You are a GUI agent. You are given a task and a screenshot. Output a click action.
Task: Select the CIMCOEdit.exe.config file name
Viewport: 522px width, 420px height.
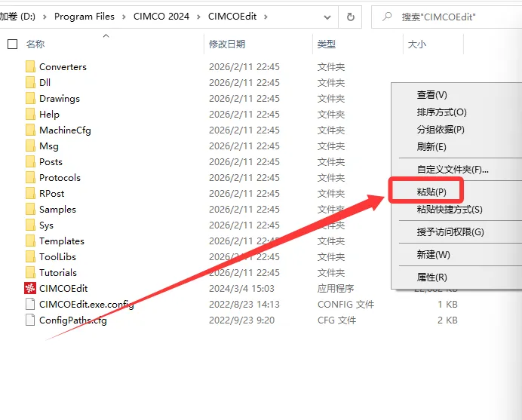point(87,305)
